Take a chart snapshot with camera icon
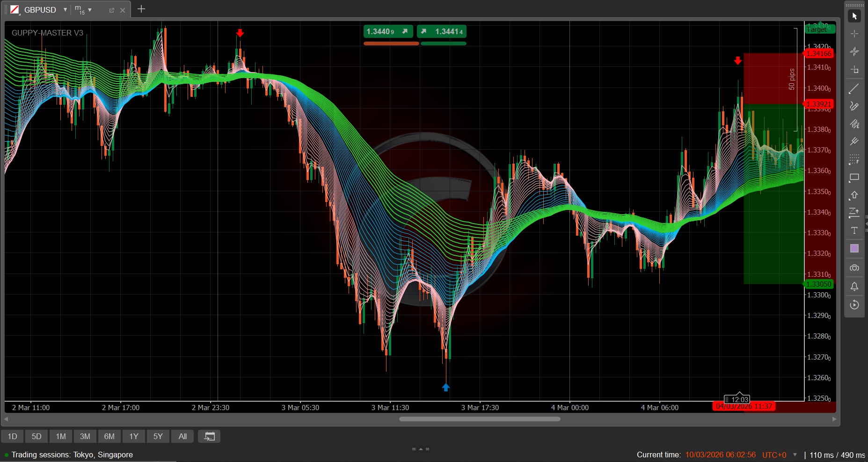The height and width of the screenshot is (462, 868). tap(854, 268)
